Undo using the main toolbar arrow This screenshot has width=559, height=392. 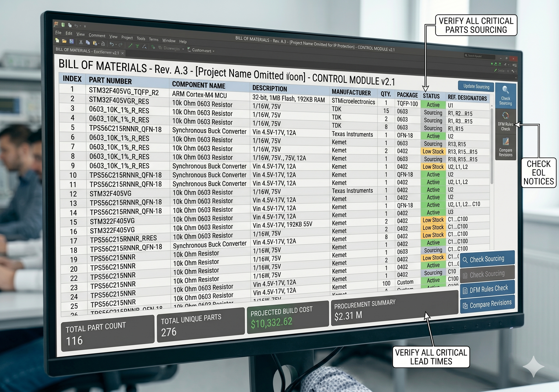(x=112, y=44)
